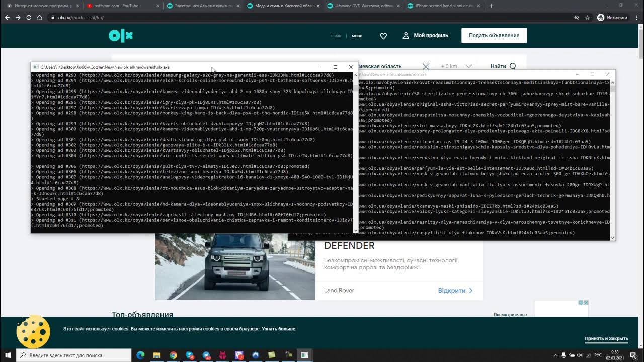Show hidden system tray icons
This screenshot has width=644, height=362.
point(555,355)
